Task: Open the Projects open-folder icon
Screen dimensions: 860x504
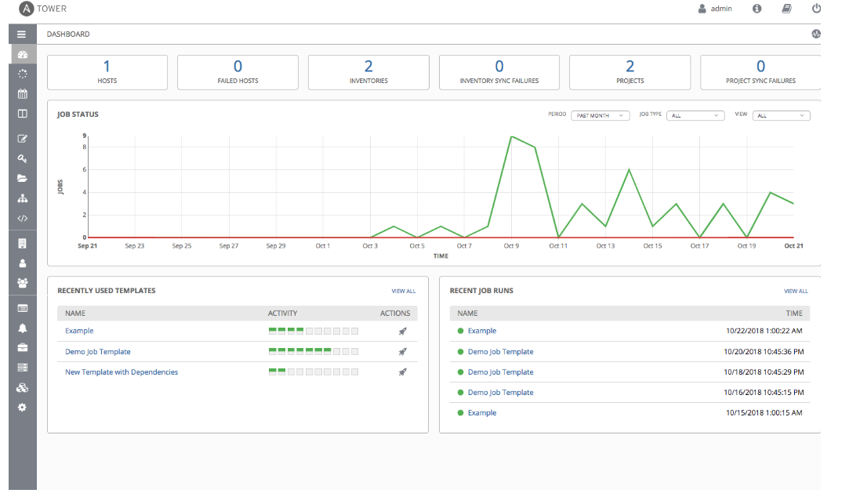Action: (x=23, y=178)
